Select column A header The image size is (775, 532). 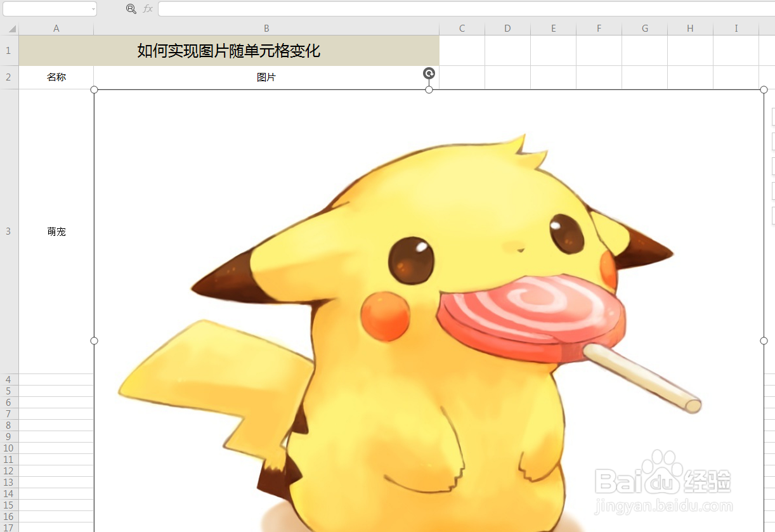(x=56, y=29)
